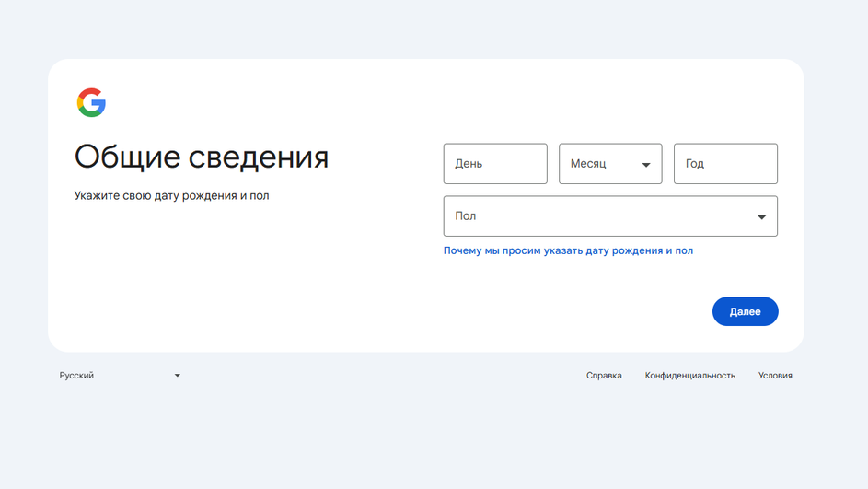The image size is (868, 489).
Task: Open the Конфиденциальность link
Action: tap(689, 376)
